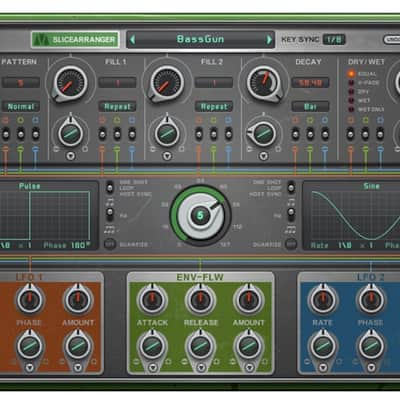Click the large Fill 1 gauge knob
The width and height of the screenshot is (400, 400).
pos(71,83)
